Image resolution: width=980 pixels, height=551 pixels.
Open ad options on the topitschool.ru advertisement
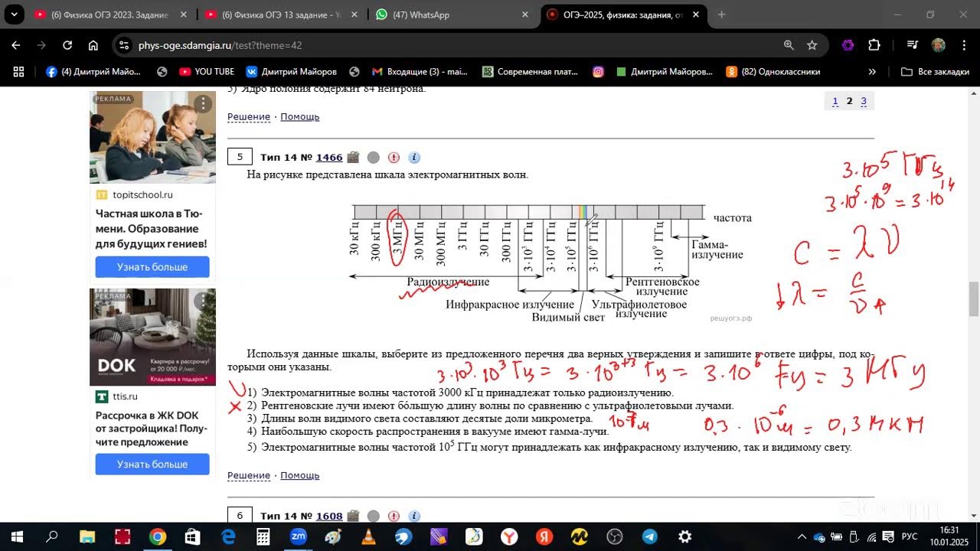203,104
